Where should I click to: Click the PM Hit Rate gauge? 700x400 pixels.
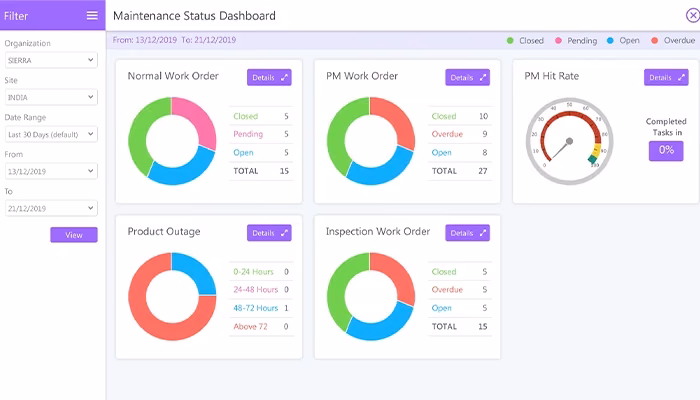(x=570, y=141)
